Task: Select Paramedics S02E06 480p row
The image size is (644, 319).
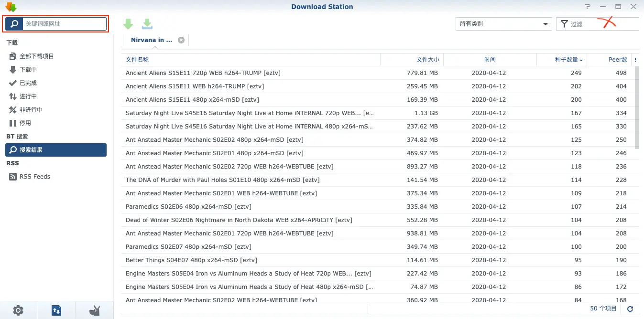Action: 378,207
